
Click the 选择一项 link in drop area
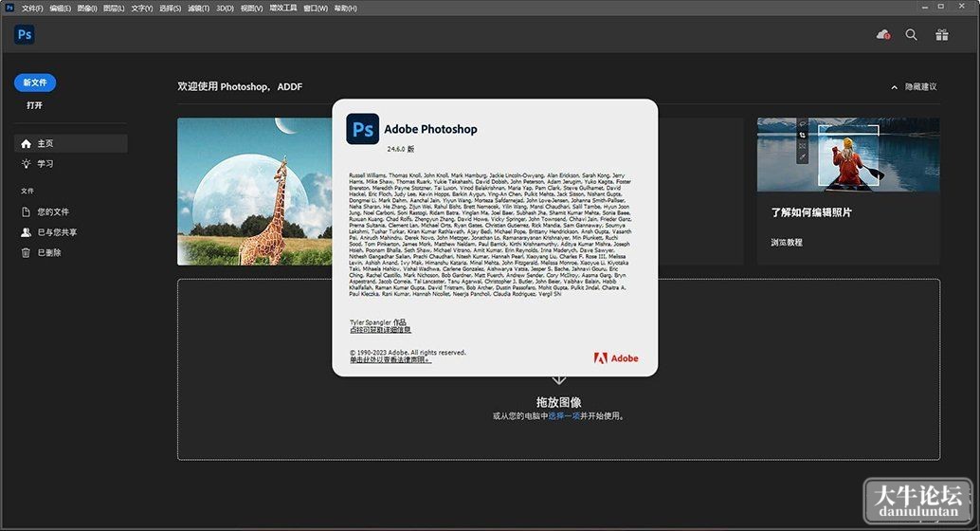coord(564,416)
